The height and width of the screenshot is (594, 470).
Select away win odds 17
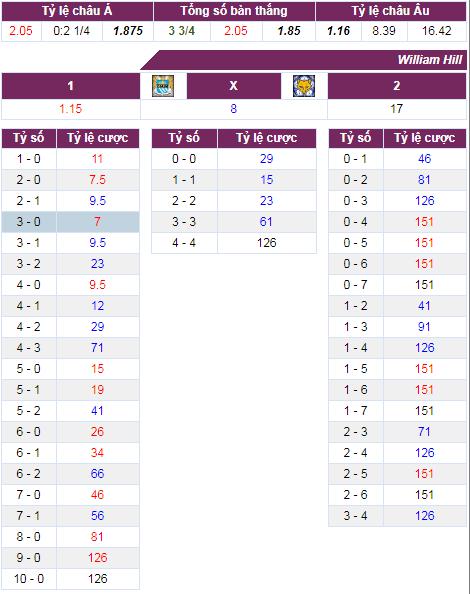click(397, 109)
